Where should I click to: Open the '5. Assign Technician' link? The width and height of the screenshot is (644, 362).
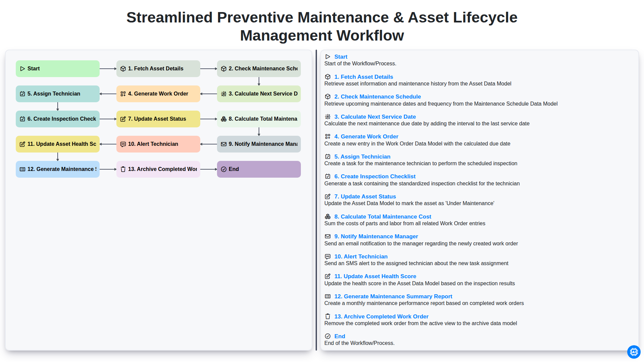click(x=362, y=157)
